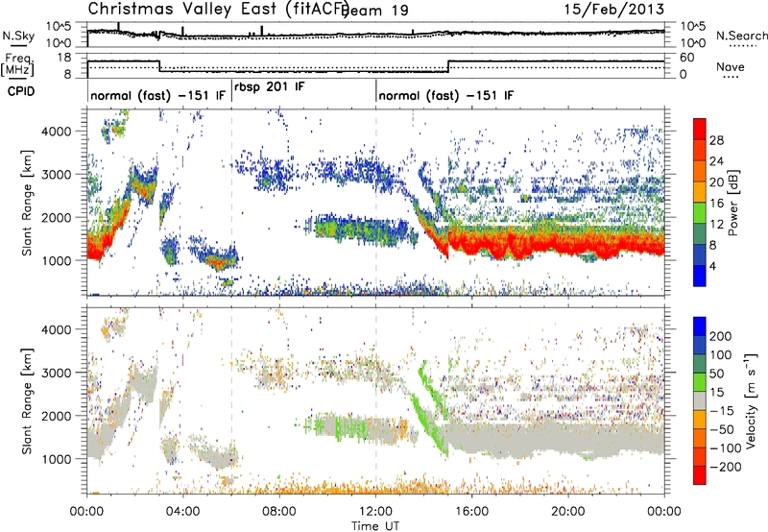Pick the light green Power segment between 12 and 16
768x532 pixels.
tap(700, 213)
